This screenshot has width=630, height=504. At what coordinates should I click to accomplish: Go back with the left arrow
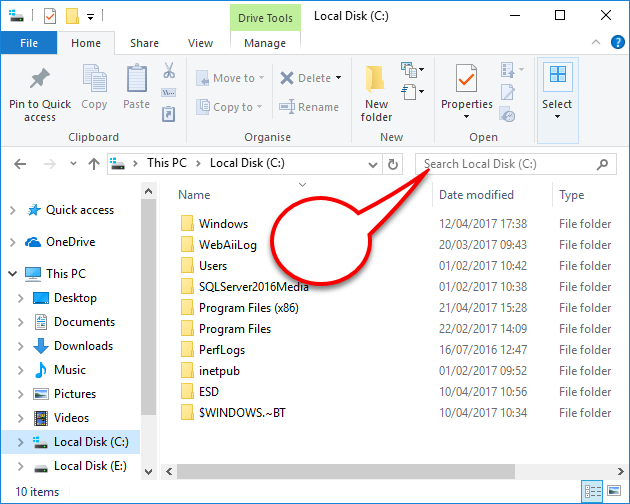[20, 164]
